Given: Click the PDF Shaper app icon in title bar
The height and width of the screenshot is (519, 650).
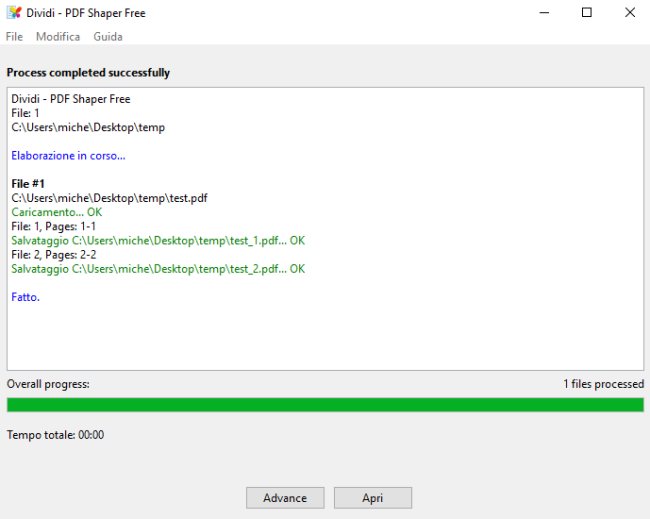Looking at the screenshot, I should coord(14,12).
